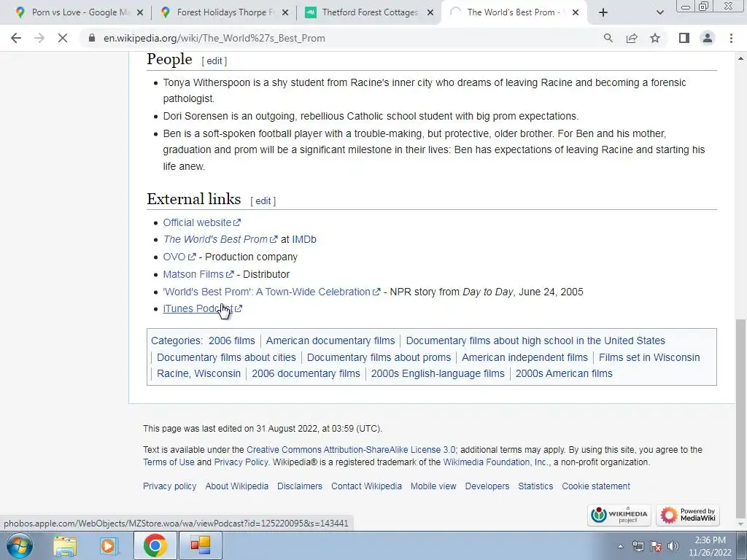Open About Wikipedia footer link
This screenshot has height=560, width=747.
click(x=237, y=486)
